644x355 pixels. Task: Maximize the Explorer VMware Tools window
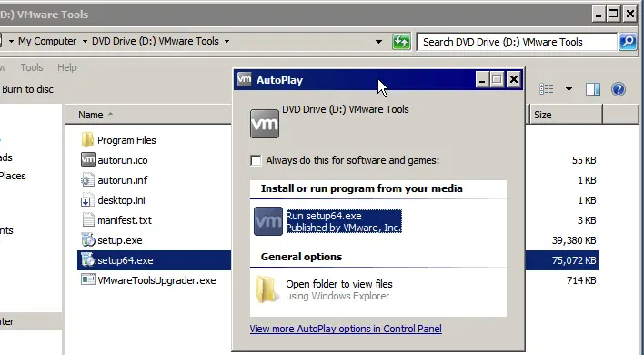(613, 15)
